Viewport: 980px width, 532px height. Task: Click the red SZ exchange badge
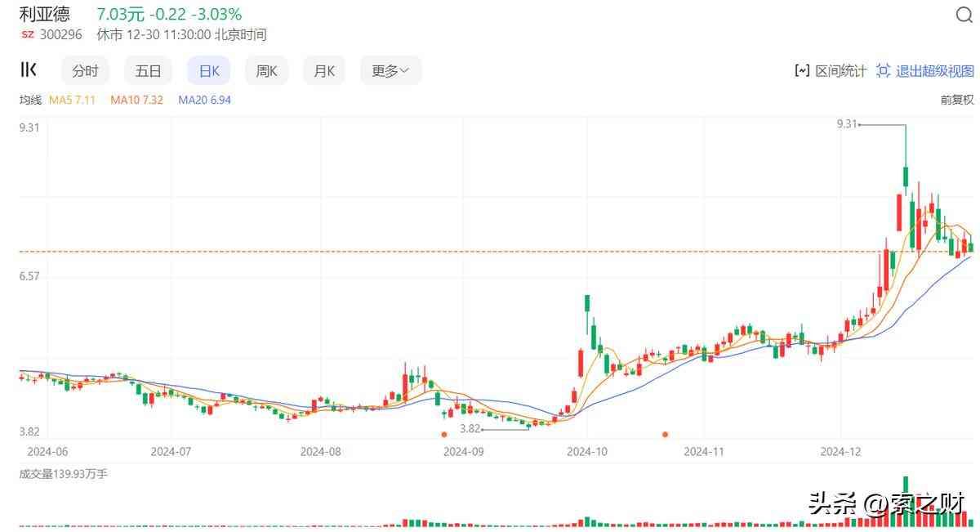pos(28,35)
